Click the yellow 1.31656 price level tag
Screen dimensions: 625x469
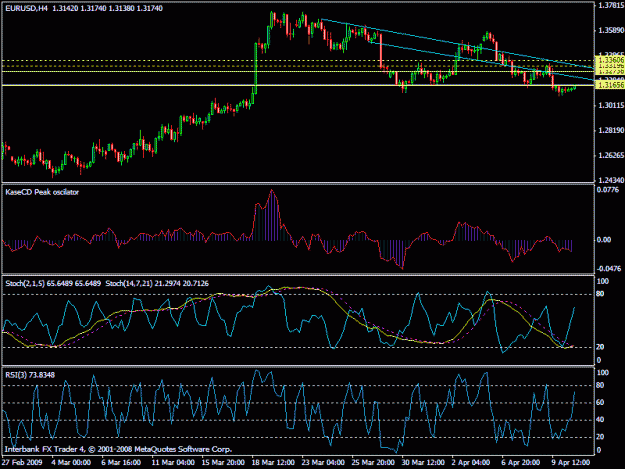609,85
